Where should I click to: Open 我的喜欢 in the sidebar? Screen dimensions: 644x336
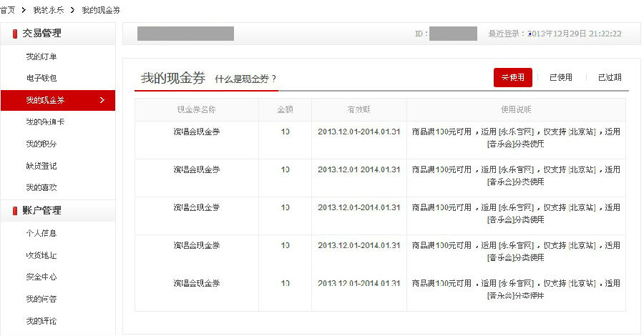(x=41, y=187)
